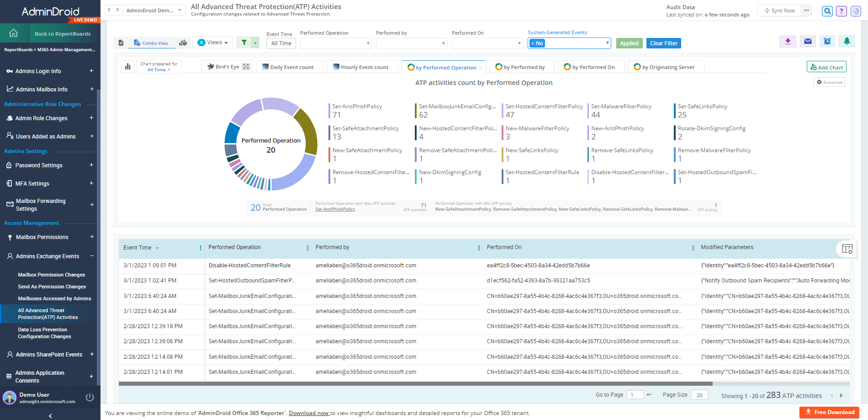The height and width of the screenshot is (420, 868).
Task: Close the by Performed Operation chart tab
Action: coord(481,69)
